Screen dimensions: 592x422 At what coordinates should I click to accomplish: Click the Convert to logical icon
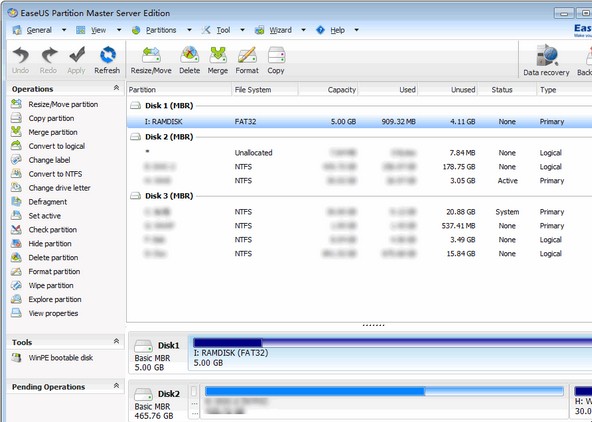16,146
